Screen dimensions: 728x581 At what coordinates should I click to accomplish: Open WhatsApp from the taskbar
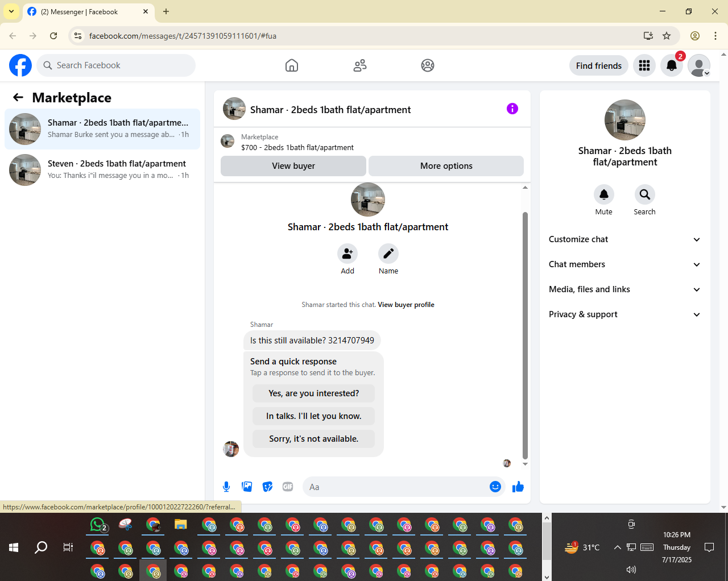[99, 525]
